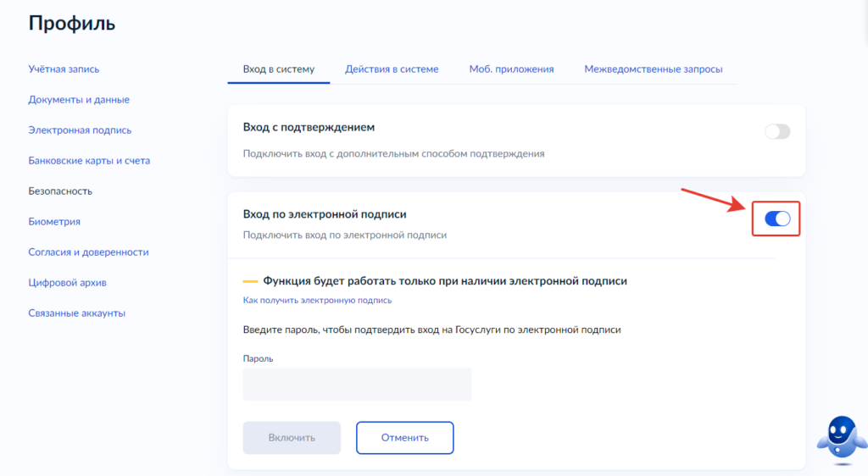Disable the 'Вход по электронной подписи' toggle
Viewport: 868px width, 476px height.
tap(776, 219)
